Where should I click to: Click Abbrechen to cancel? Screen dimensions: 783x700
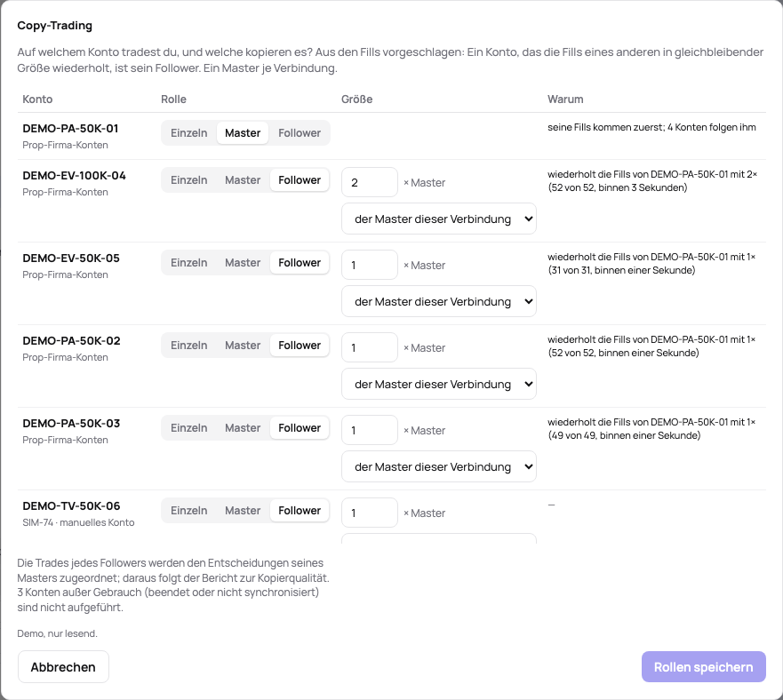coord(63,666)
